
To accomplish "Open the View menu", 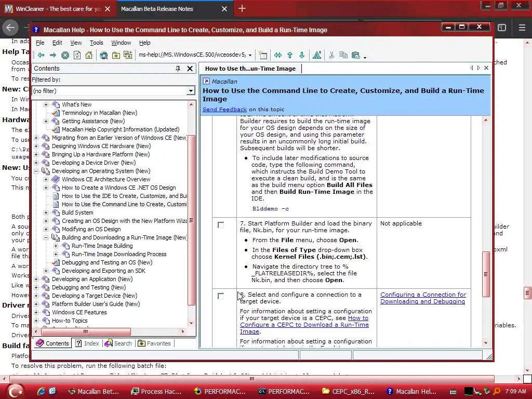I will click(76, 43).
